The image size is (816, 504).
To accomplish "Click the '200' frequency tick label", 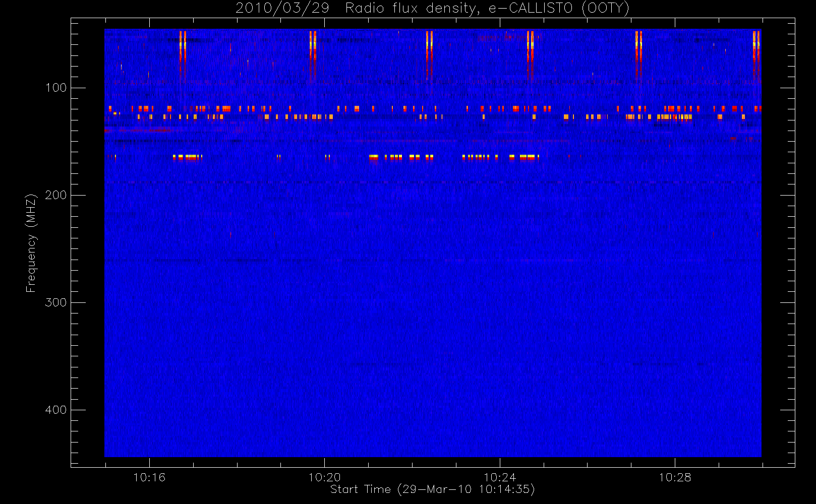I will [56, 195].
